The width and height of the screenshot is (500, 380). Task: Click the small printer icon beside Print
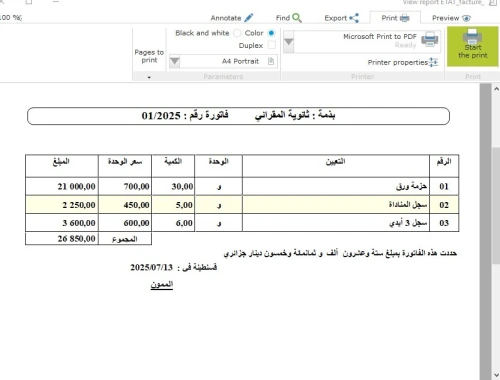404,18
